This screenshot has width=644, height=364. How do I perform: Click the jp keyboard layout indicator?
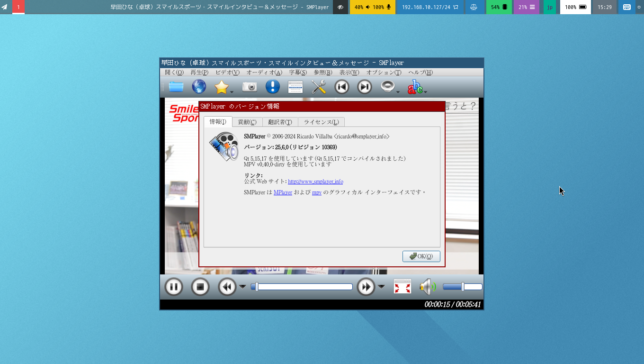tap(550, 7)
